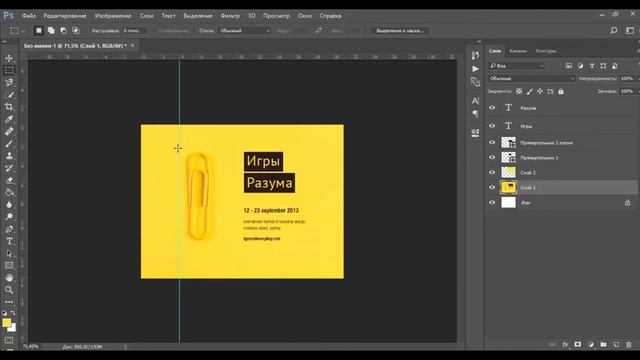The width and height of the screenshot is (640, 360).
Task: Select the Crop tool
Action: coord(9,107)
